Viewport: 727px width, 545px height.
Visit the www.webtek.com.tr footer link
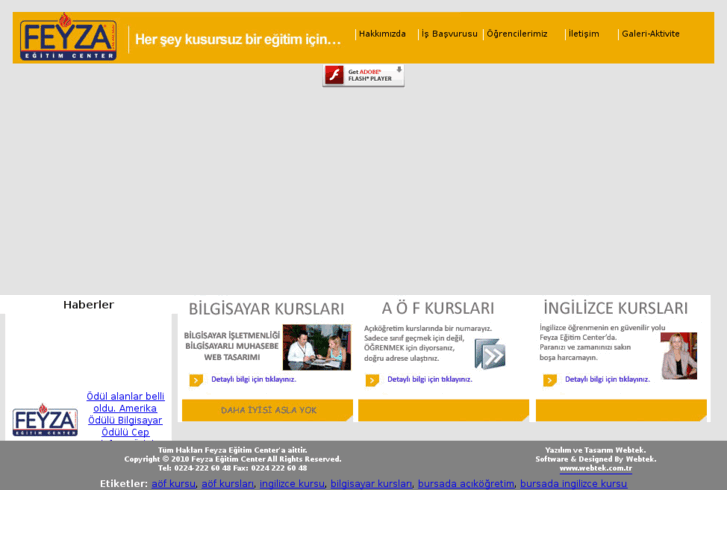[596, 468]
